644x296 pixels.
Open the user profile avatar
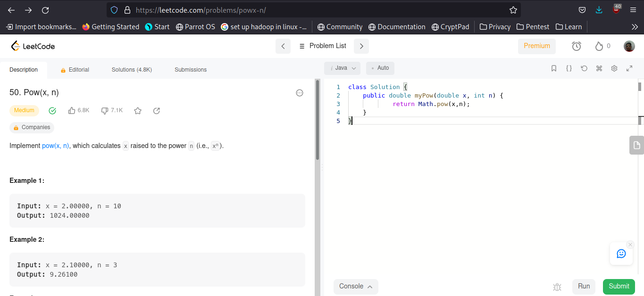[x=629, y=46]
